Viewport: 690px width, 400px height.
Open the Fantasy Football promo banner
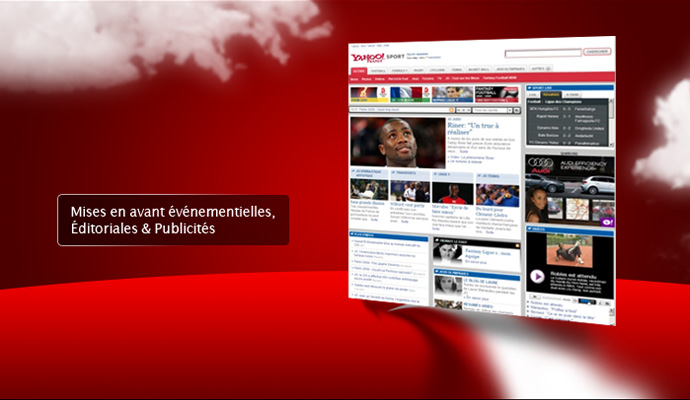[496, 94]
